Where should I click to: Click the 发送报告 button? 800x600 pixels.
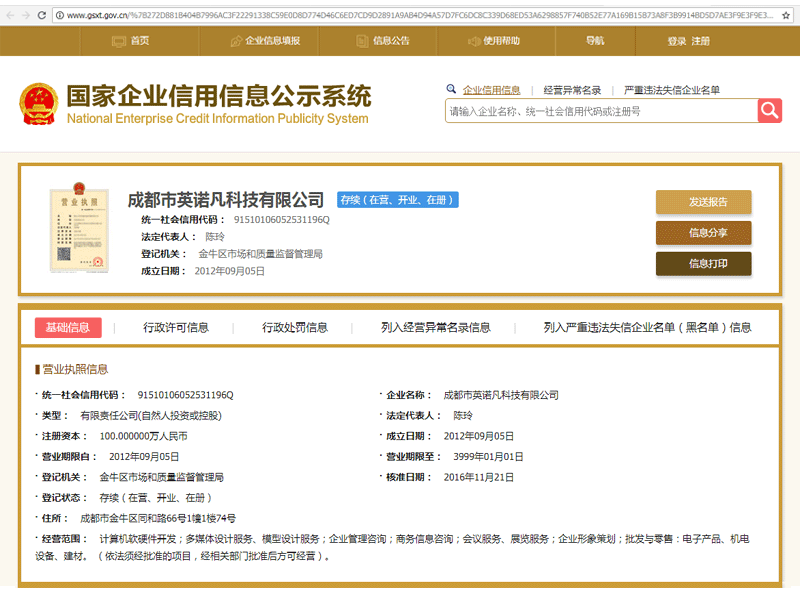(703, 202)
